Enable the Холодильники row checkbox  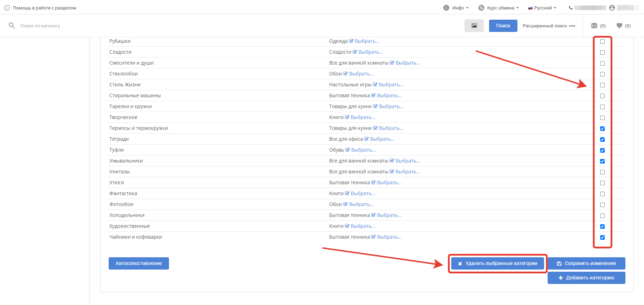(x=602, y=216)
